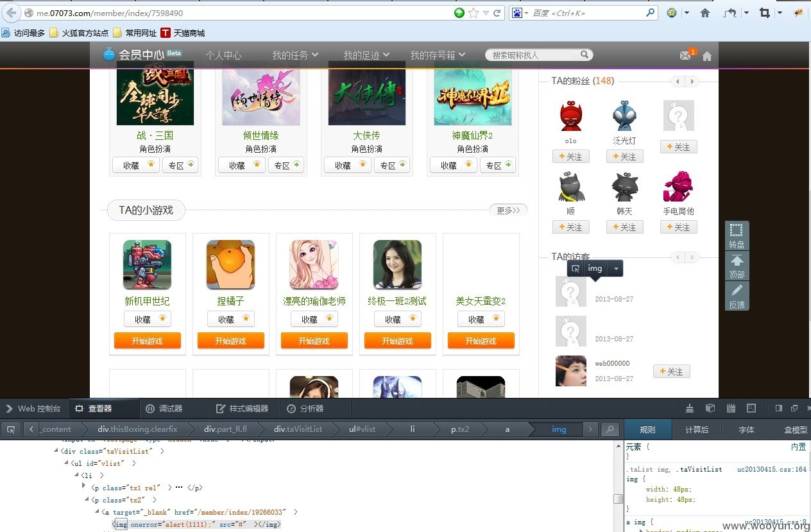
Task: Click the Baidu search magnifier icon
Action: coord(650,13)
